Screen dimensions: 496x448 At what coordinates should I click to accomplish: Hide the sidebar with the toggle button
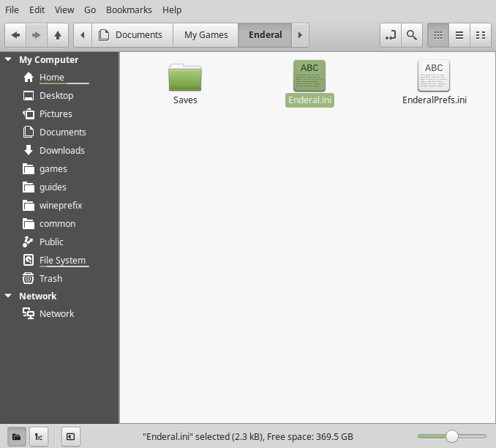pyautogui.click(x=70, y=437)
